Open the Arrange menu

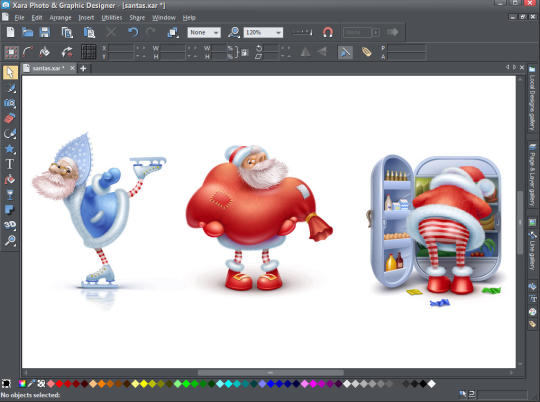[x=60, y=18]
